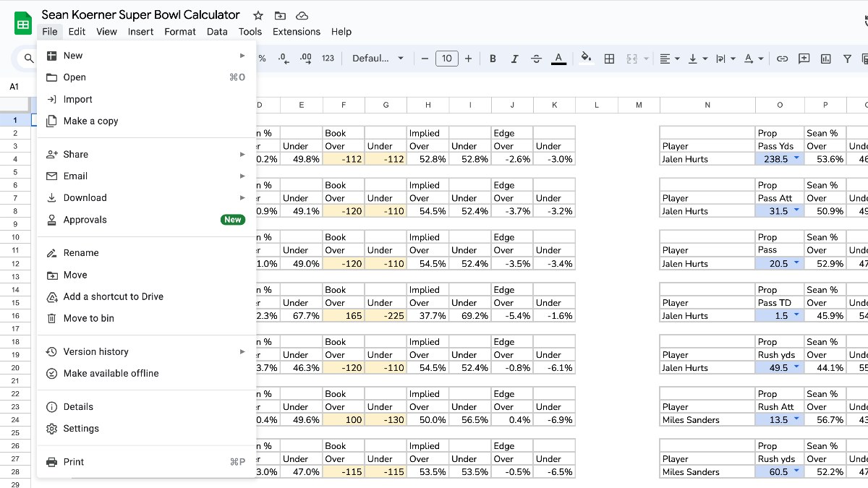Click the font size field showing 10
The image size is (868, 488).
[447, 59]
